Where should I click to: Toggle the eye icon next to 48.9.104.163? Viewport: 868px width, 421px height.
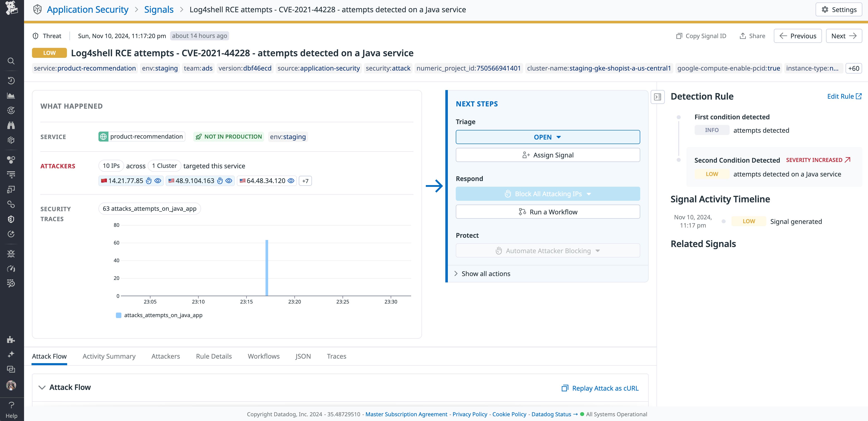pyautogui.click(x=229, y=181)
